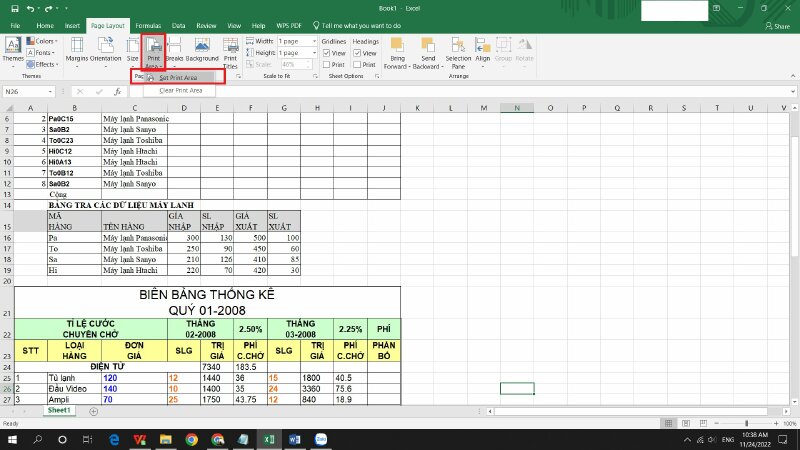The height and width of the screenshot is (450, 800).
Task: Open Scale to Fit dialog launcher
Action: coord(315,76)
